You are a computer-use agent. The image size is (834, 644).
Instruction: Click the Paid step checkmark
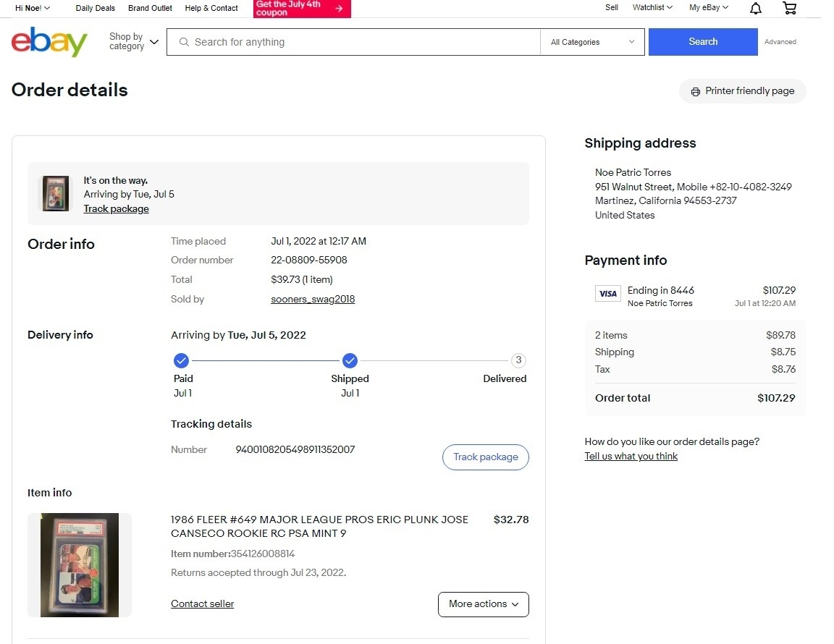[182, 360]
